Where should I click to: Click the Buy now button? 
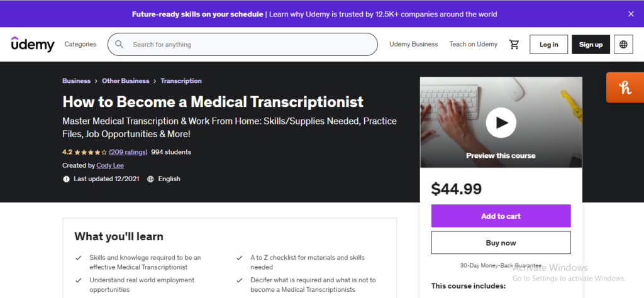[501, 243]
